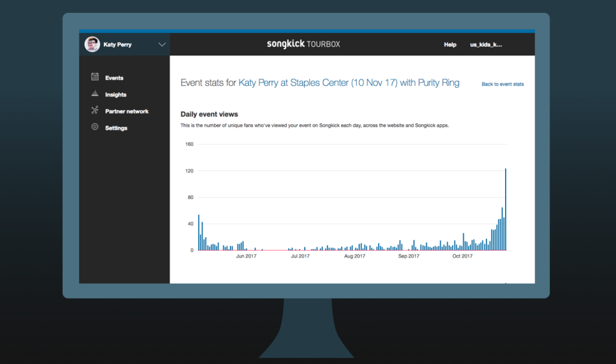Image resolution: width=616 pixels, height=364 pixels.
Task: Go to Partner network section
Action: [x=127, y=111]
